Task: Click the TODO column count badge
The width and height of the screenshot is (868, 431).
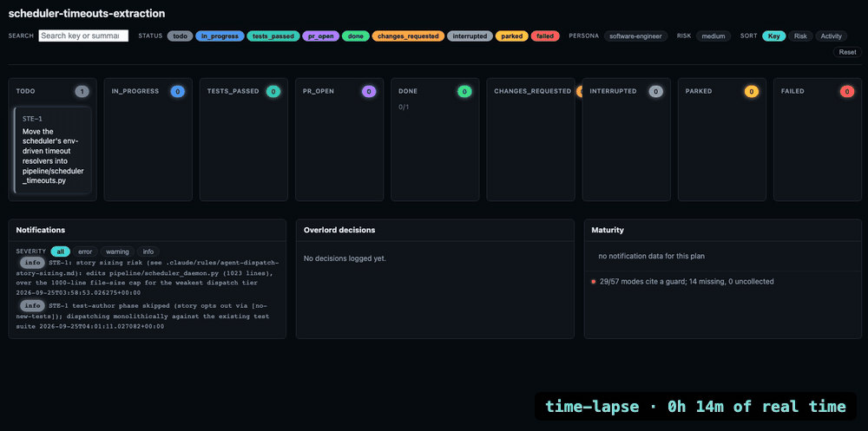Action: (x=82, y=92)
